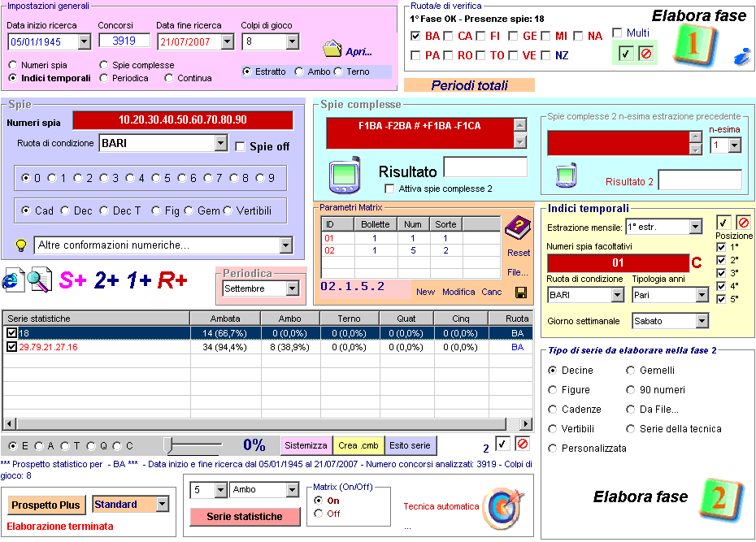Uncheck the 3° Posizione checkbox
The image size is (756, 542).
coord(721,273)
